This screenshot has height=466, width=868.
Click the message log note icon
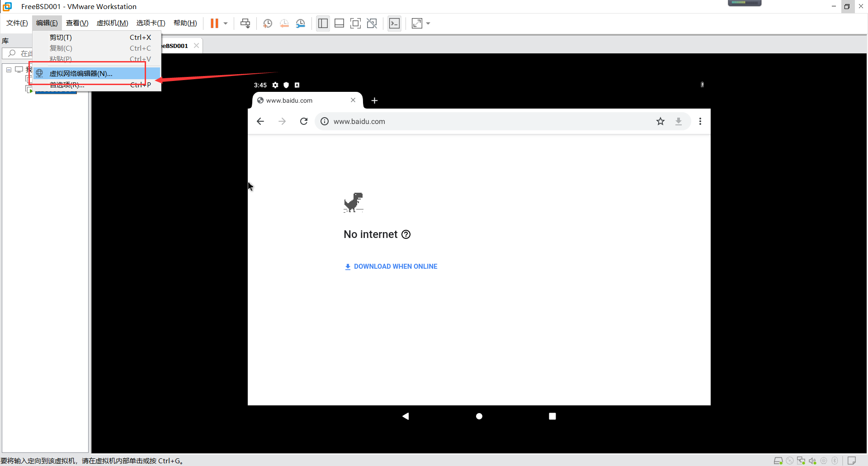pyautogui.click(x=852, y=461)
